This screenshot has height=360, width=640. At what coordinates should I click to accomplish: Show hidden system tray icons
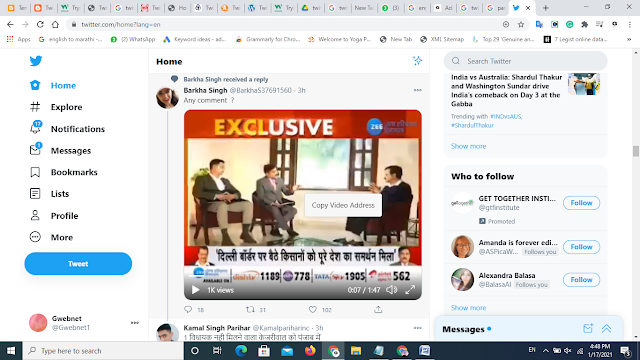545,351
